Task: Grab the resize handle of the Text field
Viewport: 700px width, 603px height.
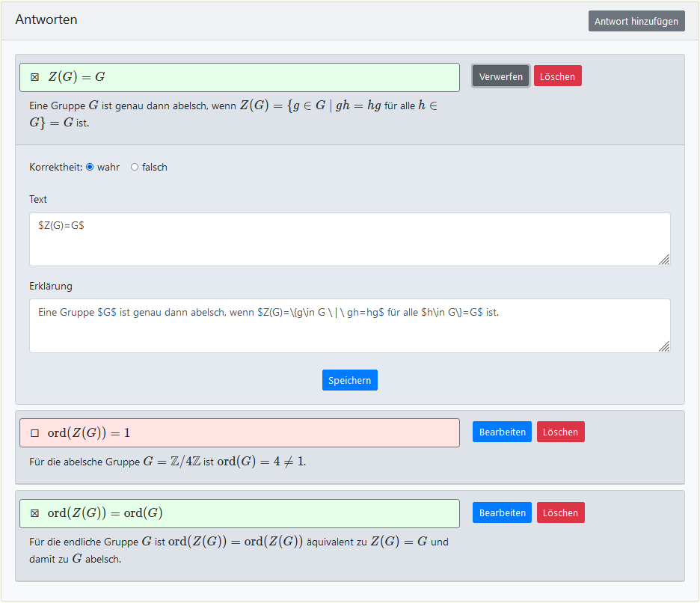Action: (664, 260)
